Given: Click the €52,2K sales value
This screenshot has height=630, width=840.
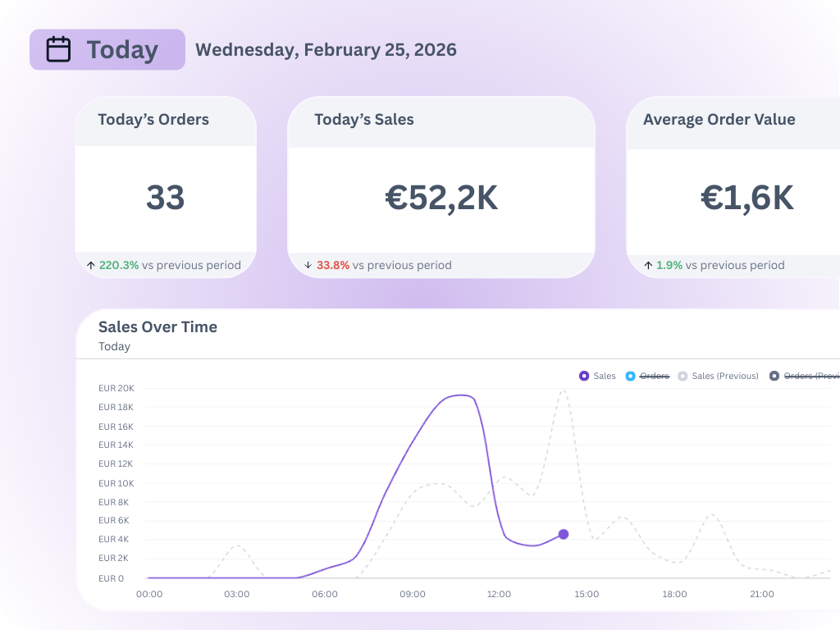Looking at the screenshot, I should point(441,199).
